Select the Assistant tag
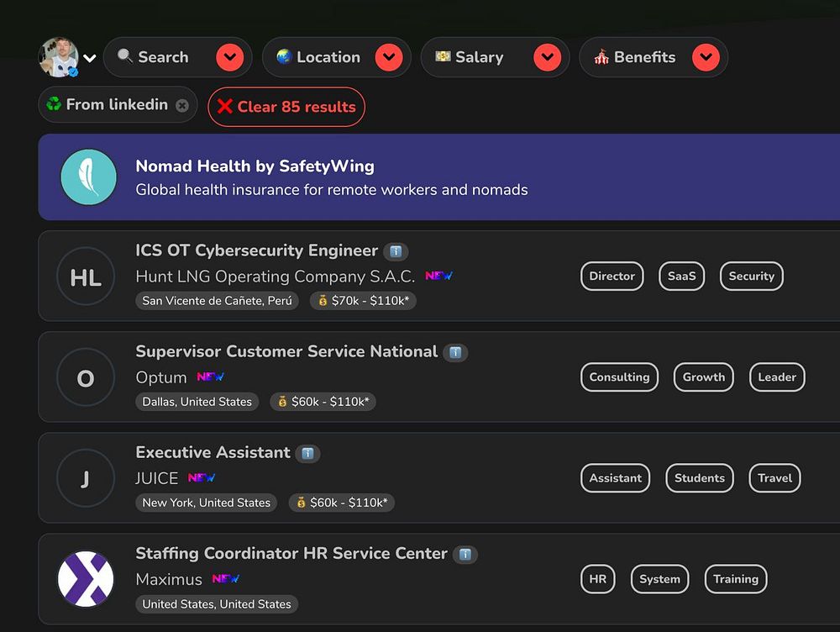Screen dimensions: 840x632 click(x=615, y=477)
